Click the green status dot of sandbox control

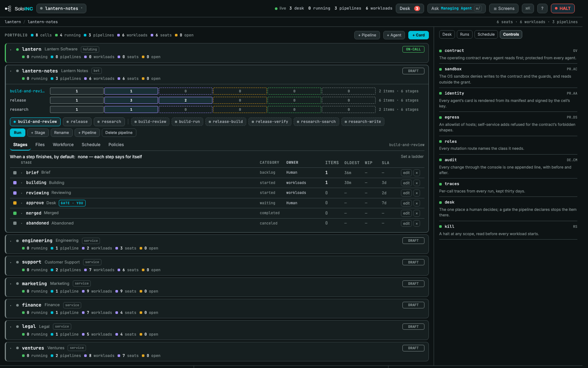(x=441, y=69)
